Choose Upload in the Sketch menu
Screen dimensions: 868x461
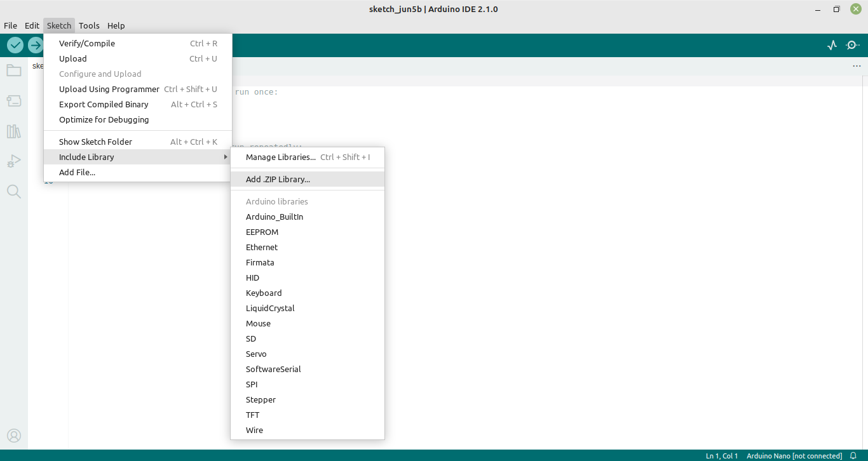tap(138, 58)
